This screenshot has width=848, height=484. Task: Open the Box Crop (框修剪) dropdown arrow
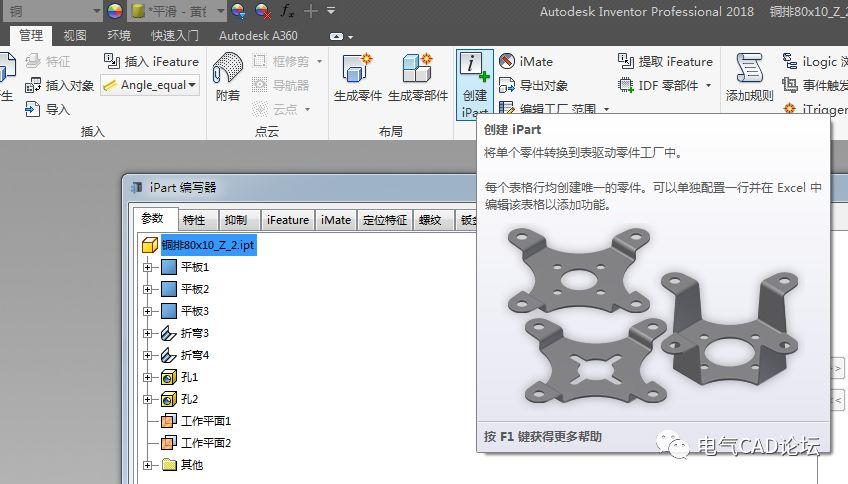tap(320, 62)
